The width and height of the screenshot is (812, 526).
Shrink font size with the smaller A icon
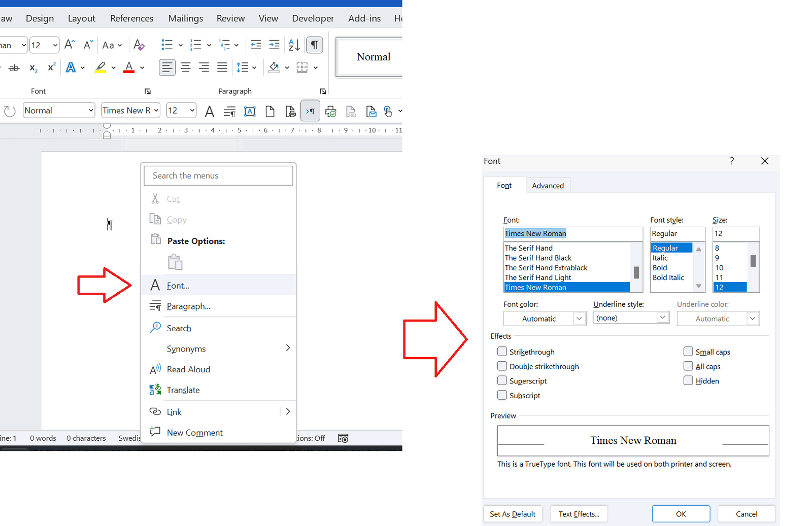tap(88, 45)
